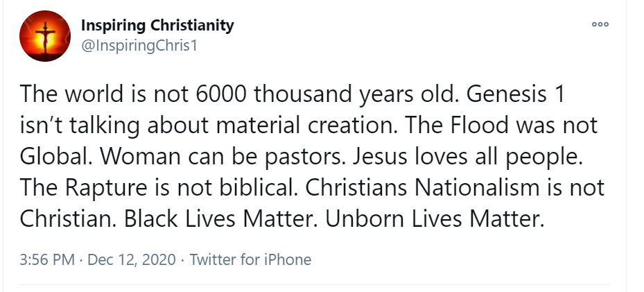Click the Dec 12, 2020 date
This screenshot has height=292, width=644.
point(132,260)
